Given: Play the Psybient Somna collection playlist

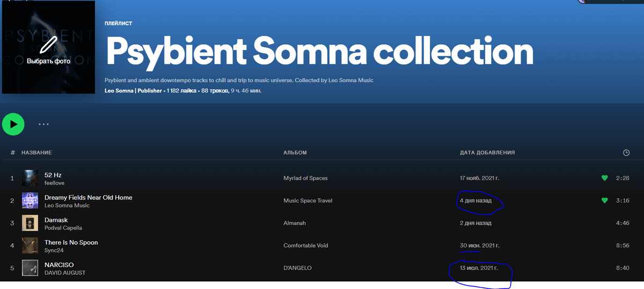Looking at the screenshot, I should click(x=13, y=124).
